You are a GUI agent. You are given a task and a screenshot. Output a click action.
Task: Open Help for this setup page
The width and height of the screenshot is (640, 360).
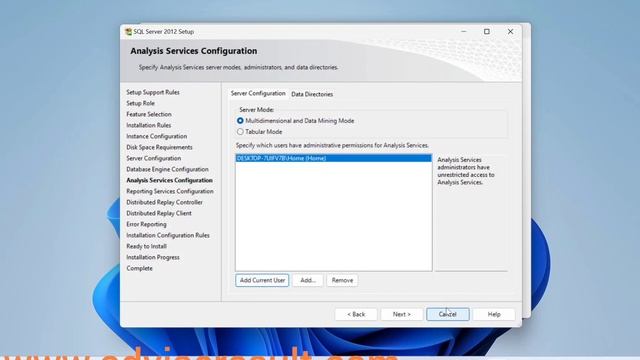coord(494,314)
